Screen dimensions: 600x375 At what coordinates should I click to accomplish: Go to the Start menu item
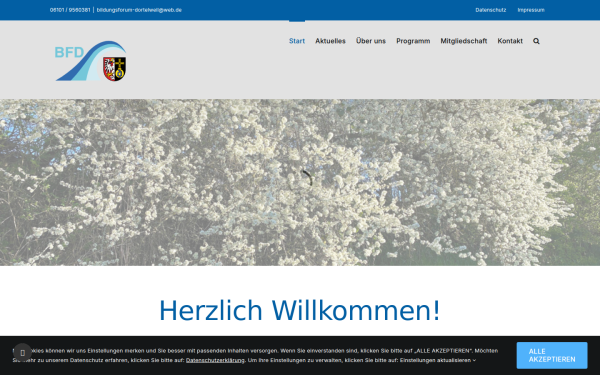pyautogui.click(x=297, y=41)
